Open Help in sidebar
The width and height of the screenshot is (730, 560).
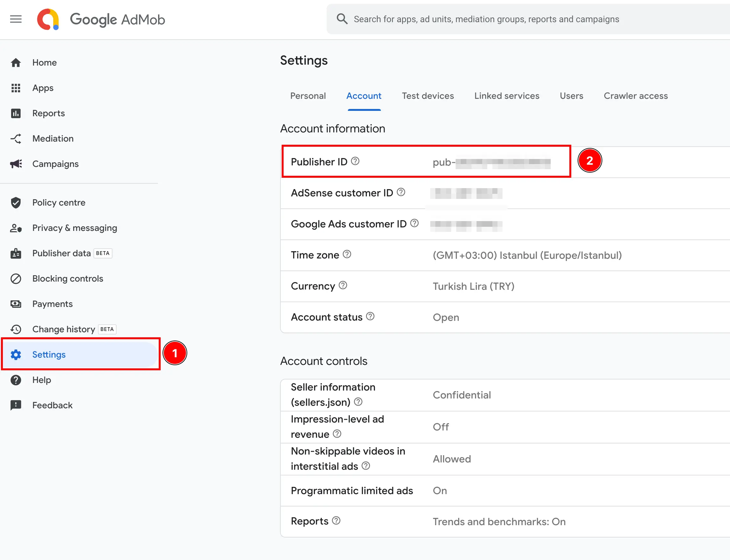click(x=42, y=380)
